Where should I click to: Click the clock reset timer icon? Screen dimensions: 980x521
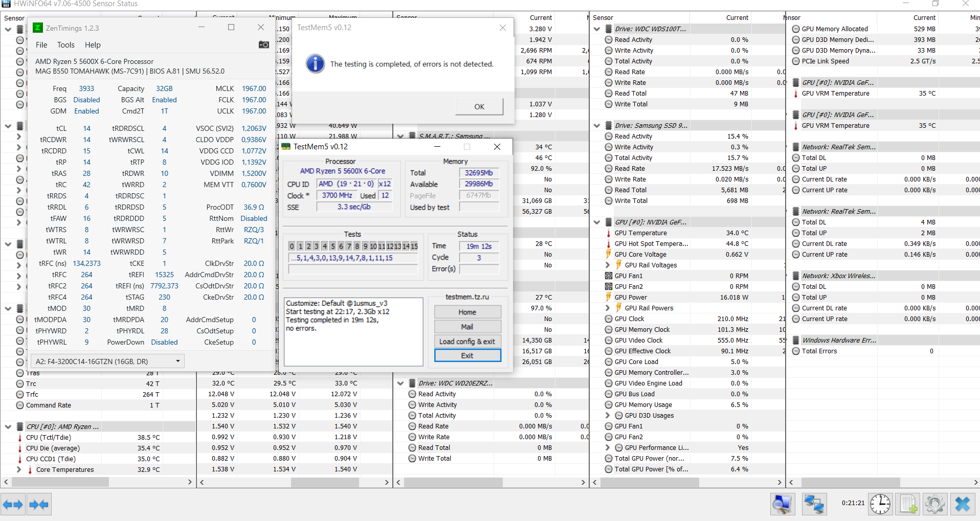880,505
